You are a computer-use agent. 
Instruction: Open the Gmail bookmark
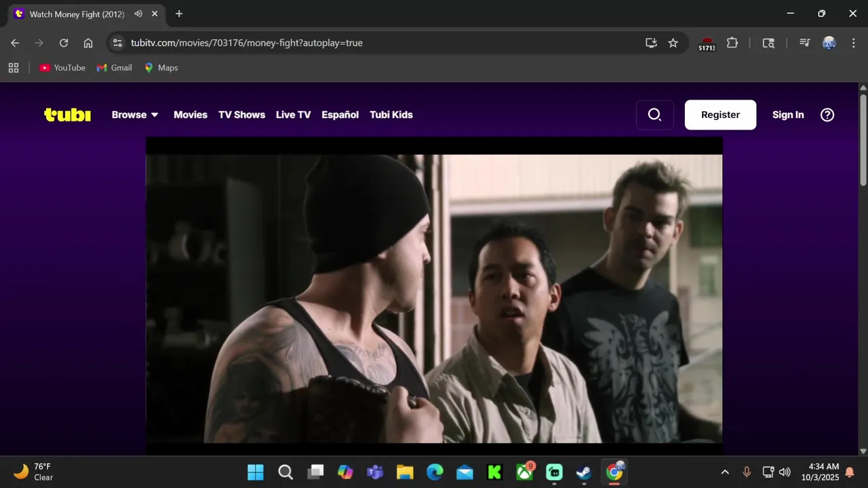pyautogui.click(x=115, y=68)
